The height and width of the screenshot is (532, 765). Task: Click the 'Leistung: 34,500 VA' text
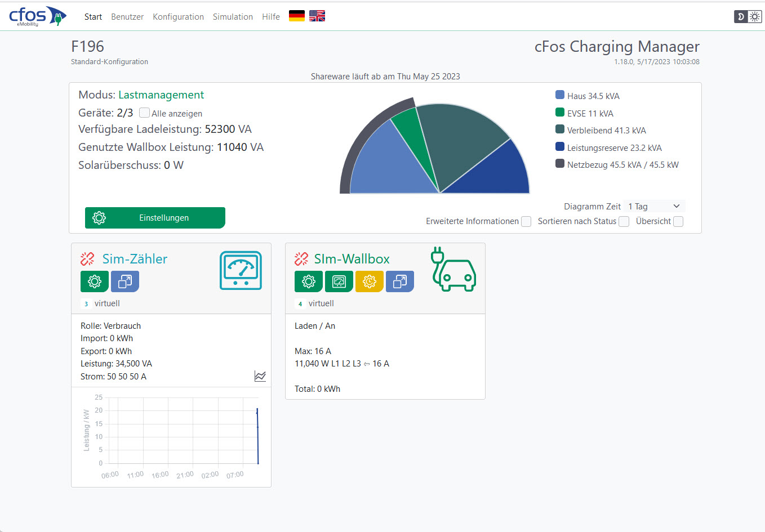(116, 364)
